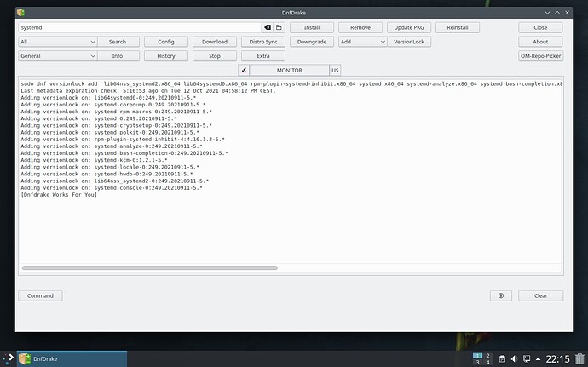588x367 pixels.
Task: Open the trash icon in the panel
Action: 579,358
